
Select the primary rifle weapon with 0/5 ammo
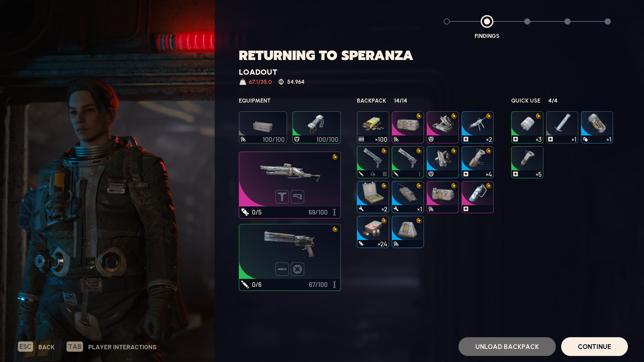(289, 185)
